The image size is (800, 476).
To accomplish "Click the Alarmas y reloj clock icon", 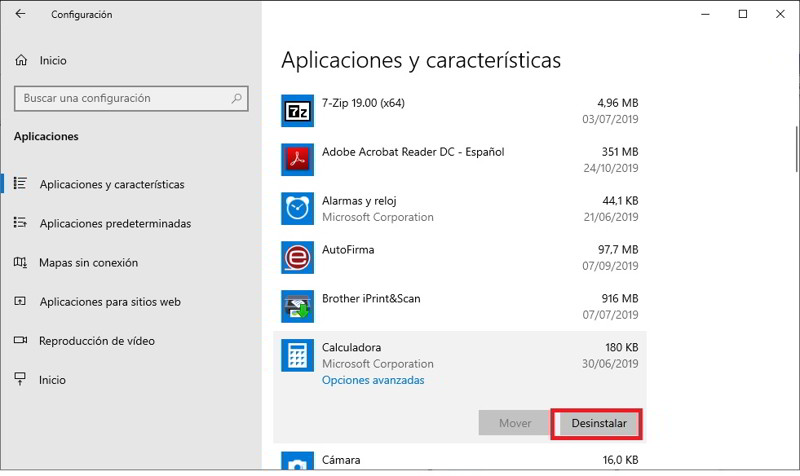I will (298, 208).
